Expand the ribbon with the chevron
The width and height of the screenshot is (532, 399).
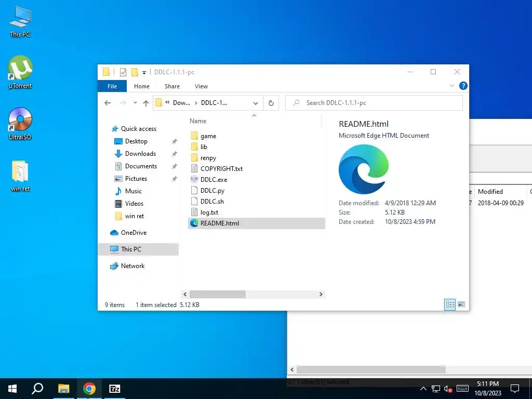451,86
